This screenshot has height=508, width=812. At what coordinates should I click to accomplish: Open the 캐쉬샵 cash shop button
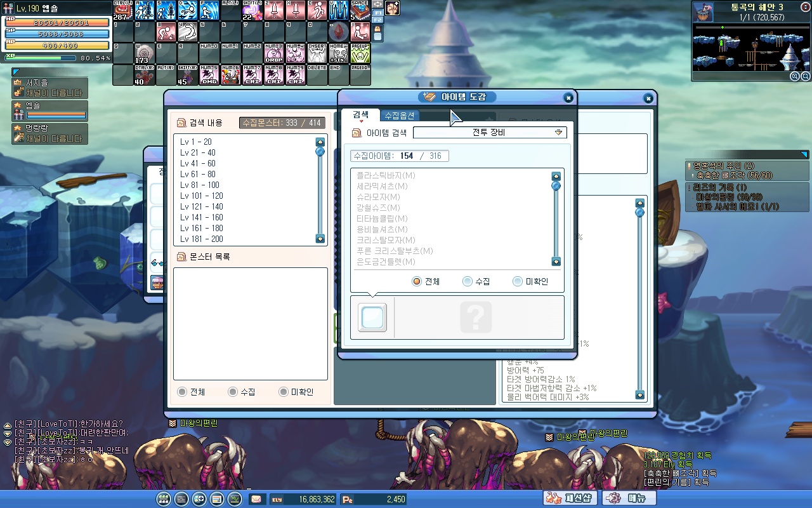click(x=570, y=498)
